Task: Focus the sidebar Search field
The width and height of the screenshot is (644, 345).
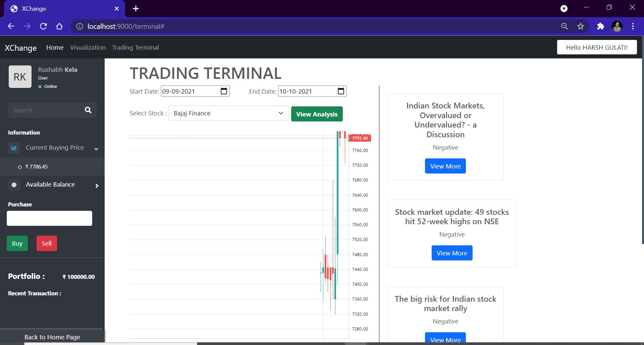Action: (x=45, y=110)
